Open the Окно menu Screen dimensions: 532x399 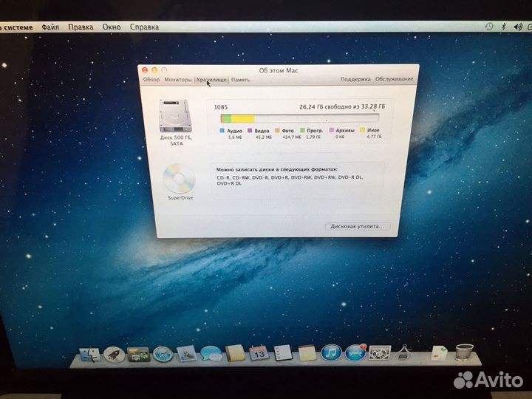pyautogui.click(x=112, y=27)
